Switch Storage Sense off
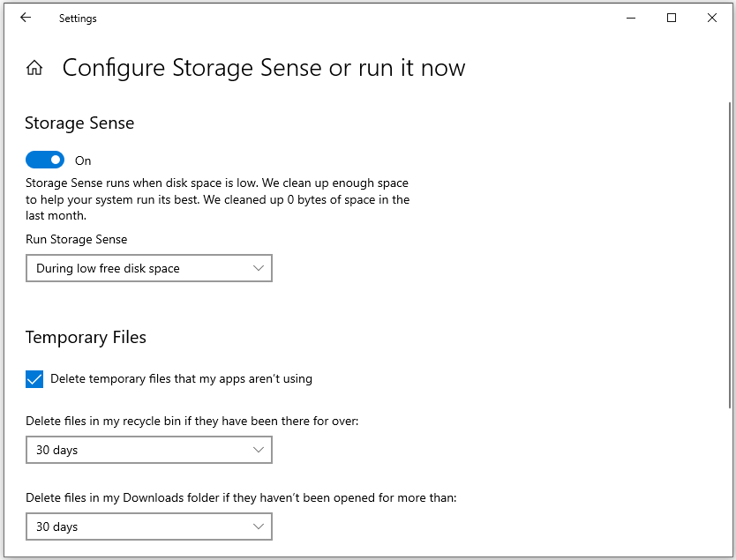Image resolution: width=736 pixels, height=560 pixels. click(45, 160)
